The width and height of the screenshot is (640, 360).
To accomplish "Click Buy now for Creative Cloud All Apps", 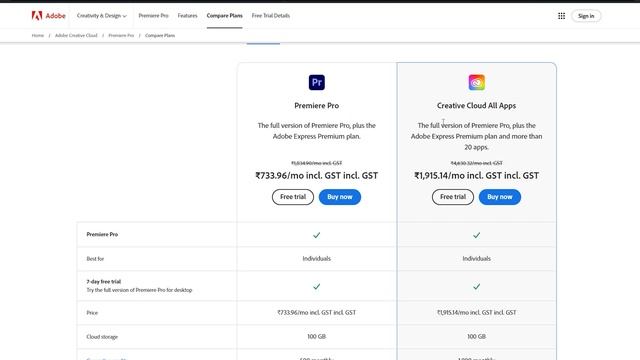I will coord(500,197).
